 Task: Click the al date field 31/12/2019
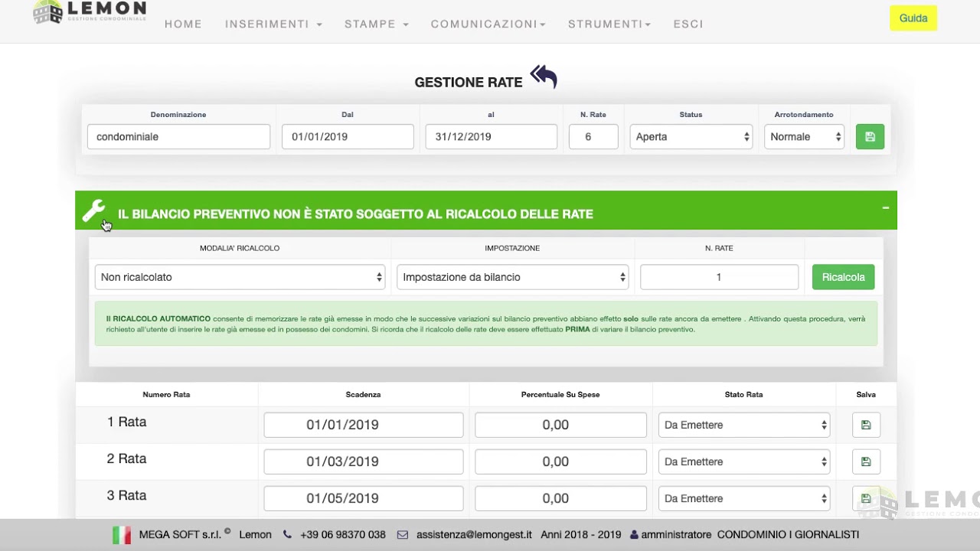(x=491, y=136)
